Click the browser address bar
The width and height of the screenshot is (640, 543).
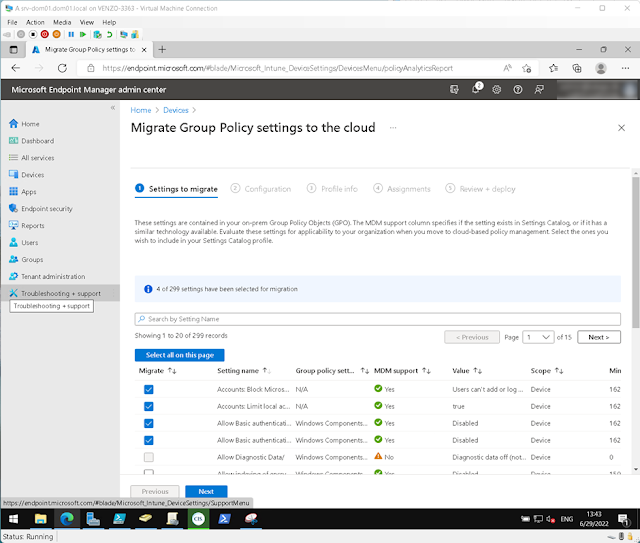tap(278, 68)
